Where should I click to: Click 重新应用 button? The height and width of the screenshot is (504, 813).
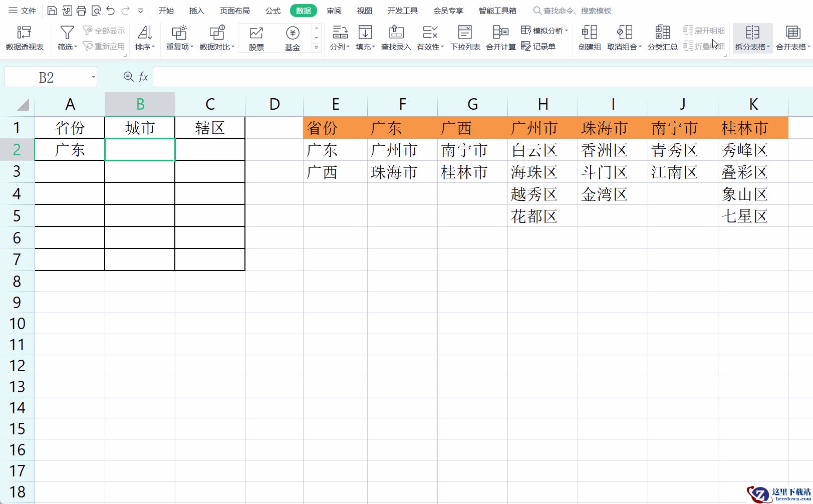click(104, 46)
